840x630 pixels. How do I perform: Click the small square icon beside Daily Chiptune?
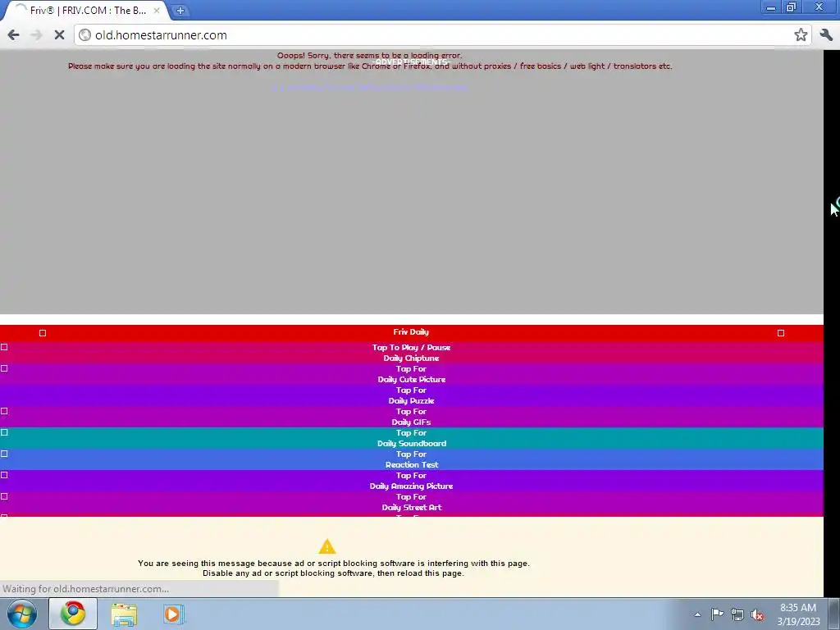[x=4, y=347]
